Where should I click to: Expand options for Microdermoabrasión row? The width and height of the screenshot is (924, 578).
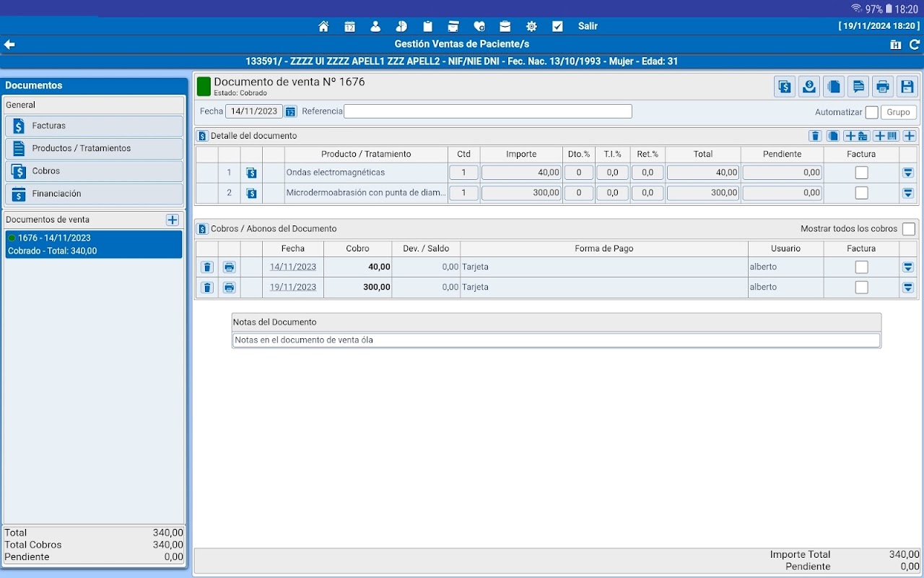point(908,193)
